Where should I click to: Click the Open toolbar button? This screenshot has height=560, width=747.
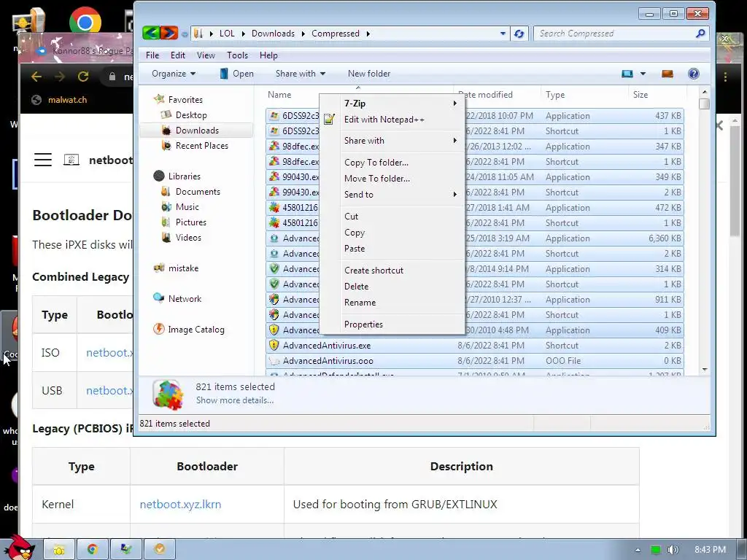[x=237, y=74]
